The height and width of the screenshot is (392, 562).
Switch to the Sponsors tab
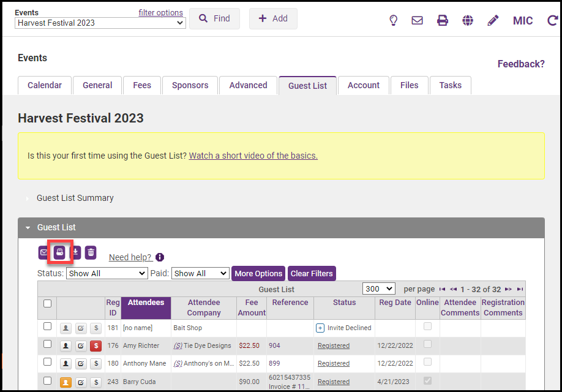click(x=190, y=85)
